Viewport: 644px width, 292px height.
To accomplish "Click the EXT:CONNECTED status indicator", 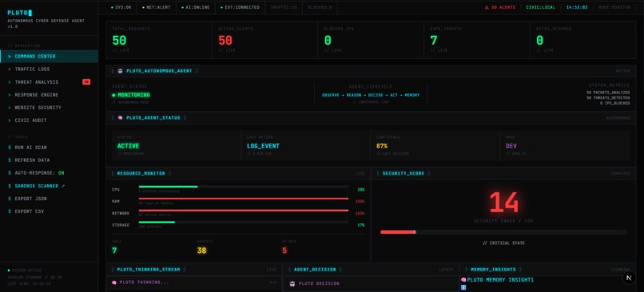I will (240, 7).
